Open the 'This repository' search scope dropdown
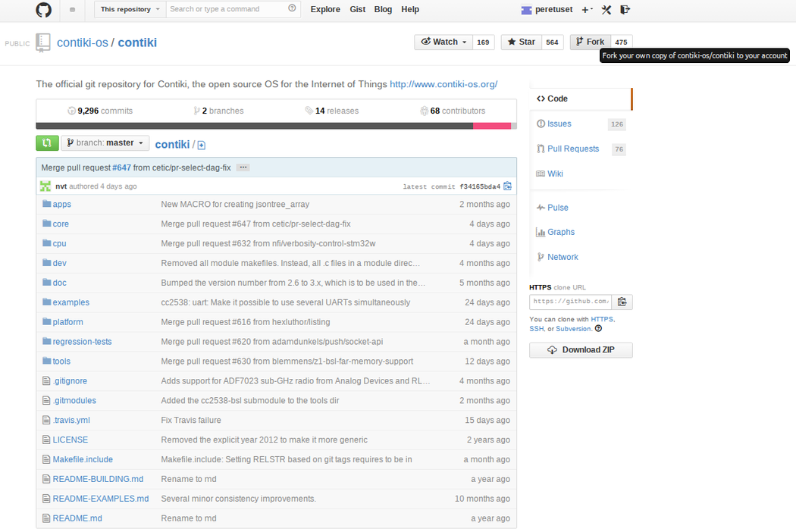 [130, 10]
